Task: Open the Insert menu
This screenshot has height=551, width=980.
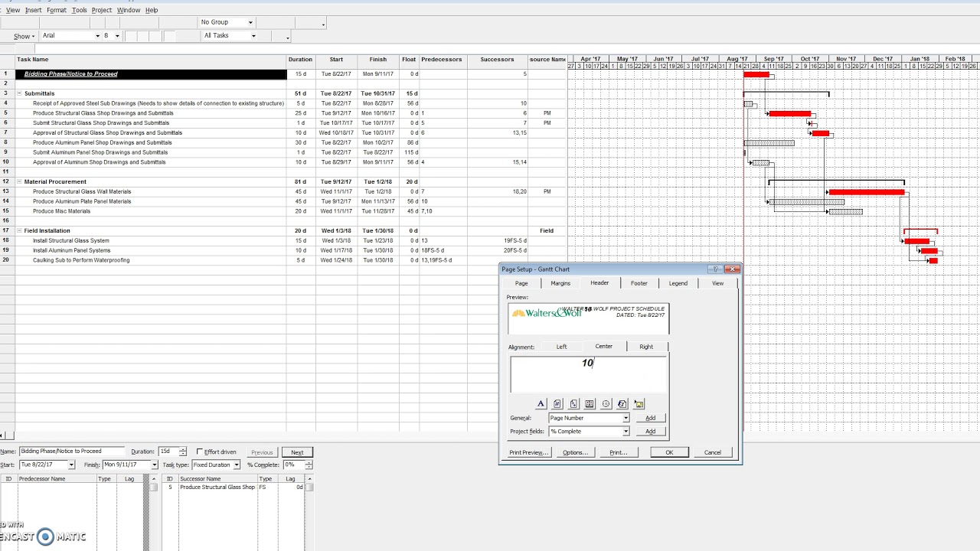Action: click(33, 10)
